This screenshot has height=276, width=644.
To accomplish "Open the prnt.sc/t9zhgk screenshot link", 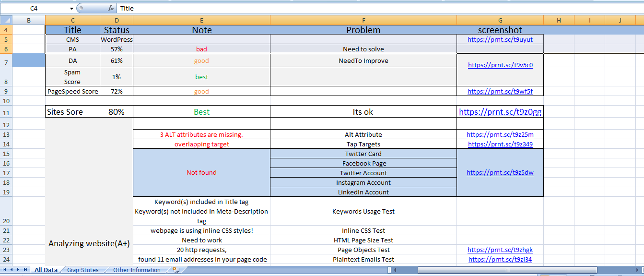I will [500, 250].
